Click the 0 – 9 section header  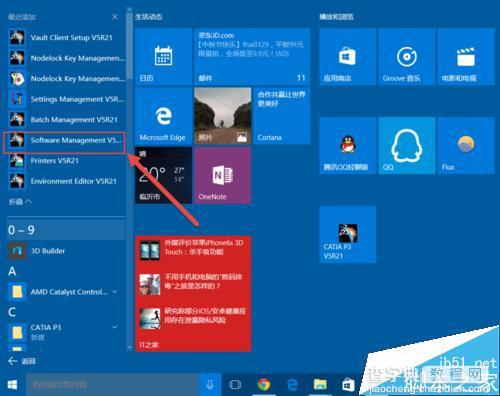(x=66, y=230)
